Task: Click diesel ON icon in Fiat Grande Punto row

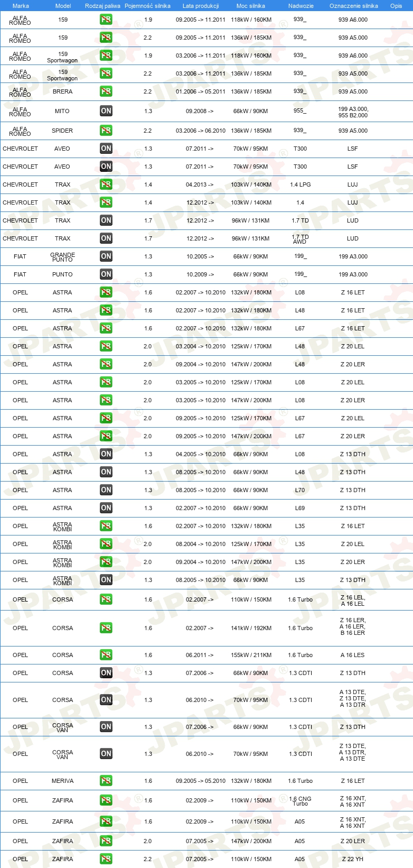Action: tap(106, 256)
